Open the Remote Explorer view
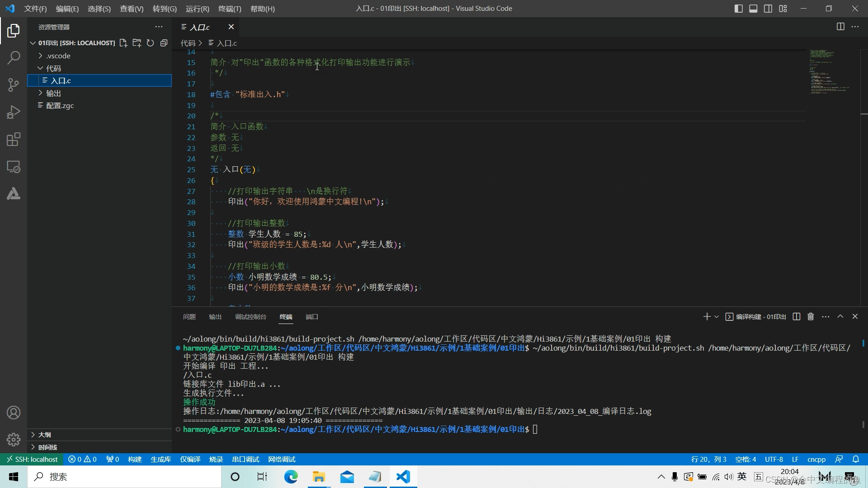868x488 pixels. [14, 167]
